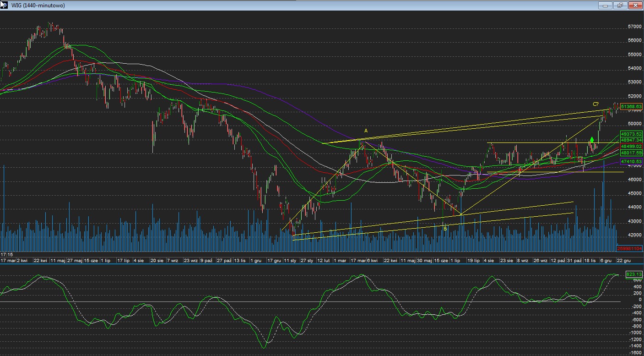This screenshot has height=356, width=644.
Task: Click the 7 wrz date on axis
Action: click(173, 260)
